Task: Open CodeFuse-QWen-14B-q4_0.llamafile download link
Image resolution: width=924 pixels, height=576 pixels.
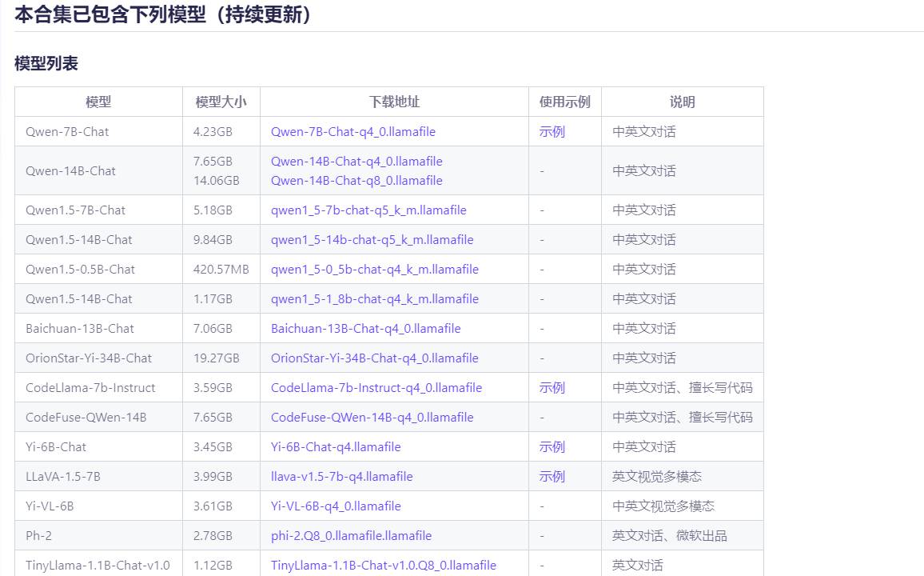Action: point(372,417)
